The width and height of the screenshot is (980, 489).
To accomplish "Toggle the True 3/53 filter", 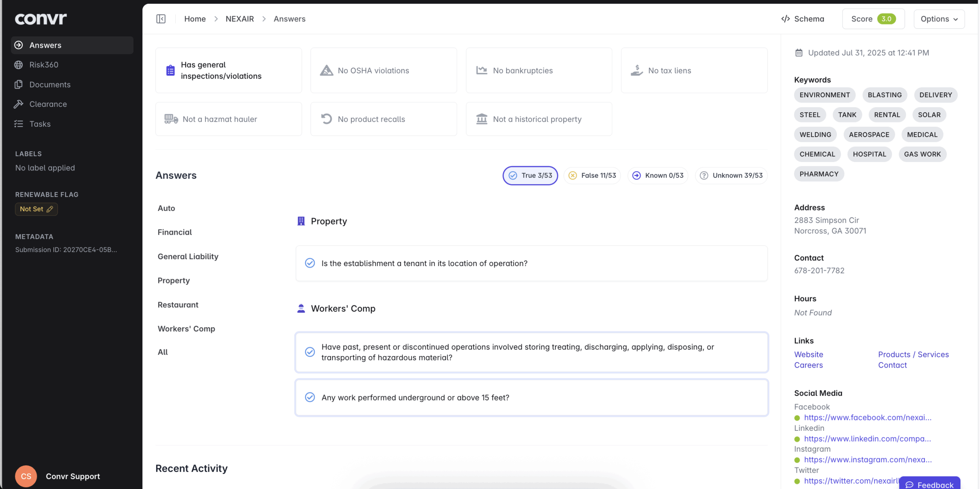I will [x=530, y=175].
